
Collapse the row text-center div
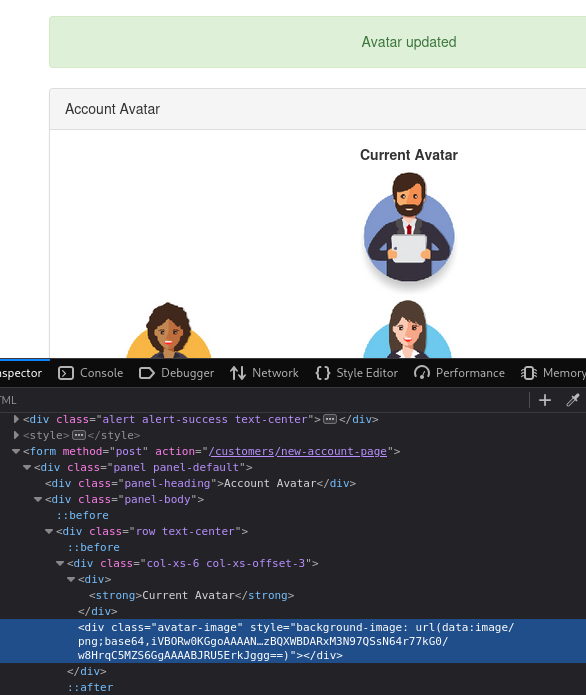point(49,531)
